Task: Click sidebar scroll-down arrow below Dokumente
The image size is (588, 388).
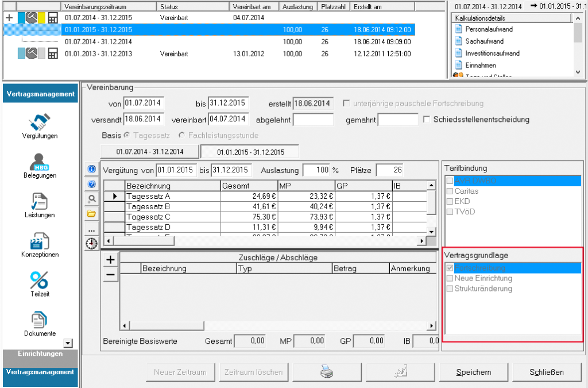Action: tap(68, 343)
